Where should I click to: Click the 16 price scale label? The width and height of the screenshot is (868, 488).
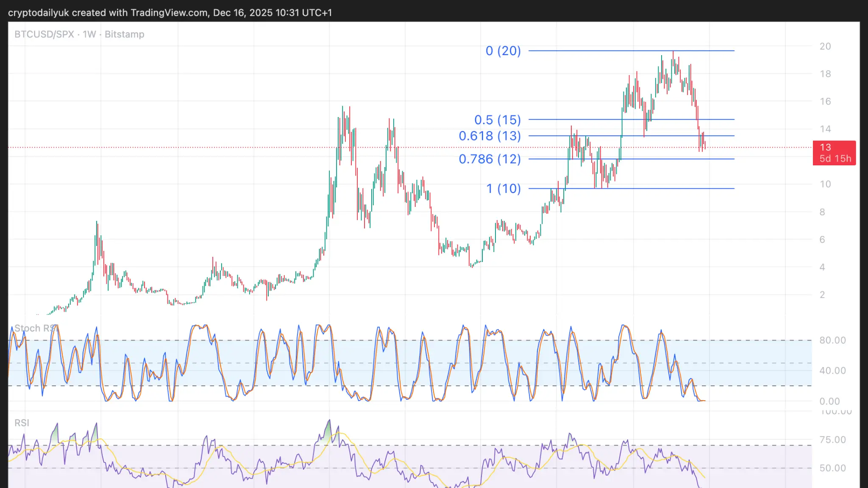click(x=825, y=102)
